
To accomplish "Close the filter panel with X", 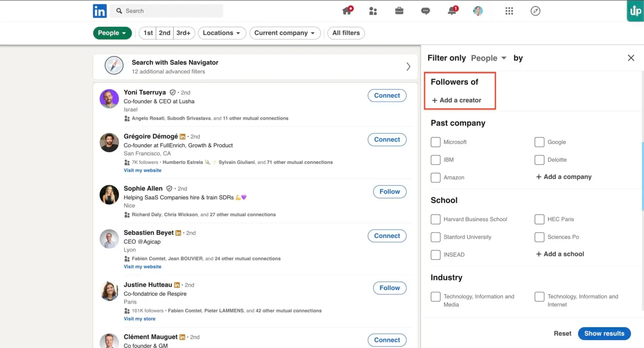I will click(x=631, y=58).
